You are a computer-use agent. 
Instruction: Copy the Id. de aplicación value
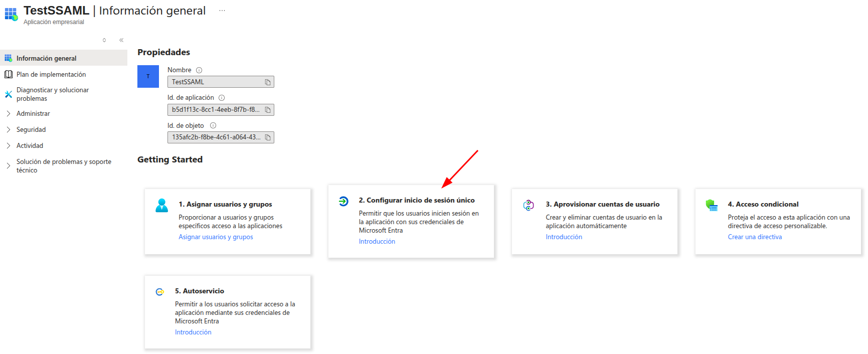click(x=268, y=110)
